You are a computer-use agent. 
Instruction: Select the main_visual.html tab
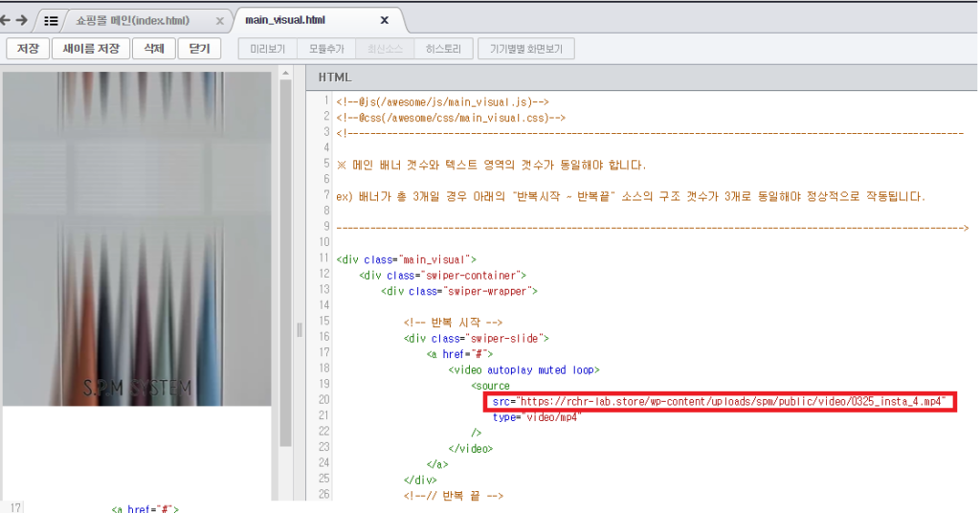[x=285, y=20]
